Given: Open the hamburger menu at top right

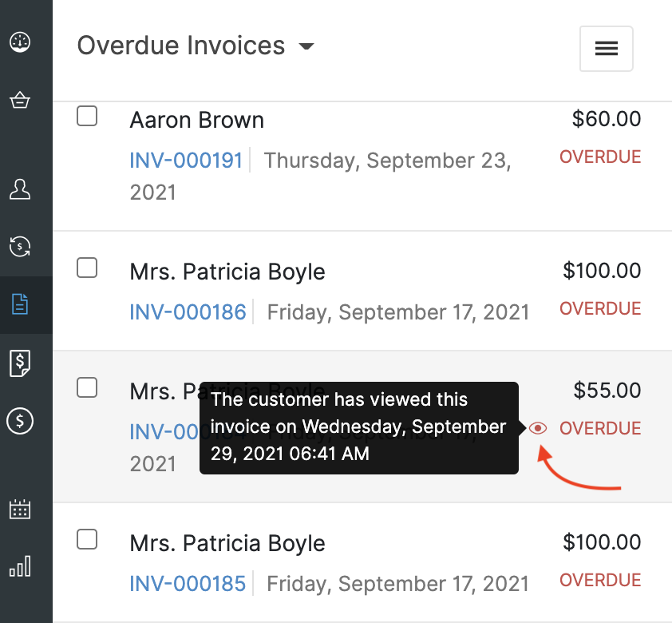Looking at the screenshot, I should pyautogui.click(x=606, y=49).
